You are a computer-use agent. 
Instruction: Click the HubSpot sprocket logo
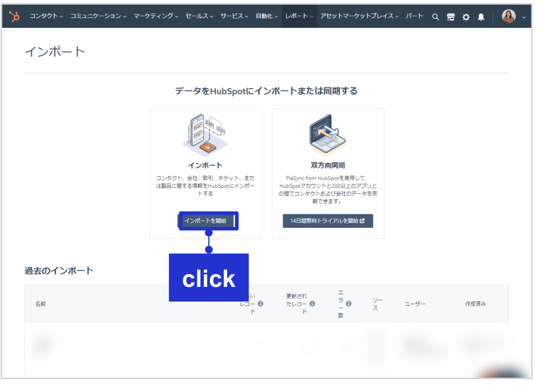pos(14,16)
